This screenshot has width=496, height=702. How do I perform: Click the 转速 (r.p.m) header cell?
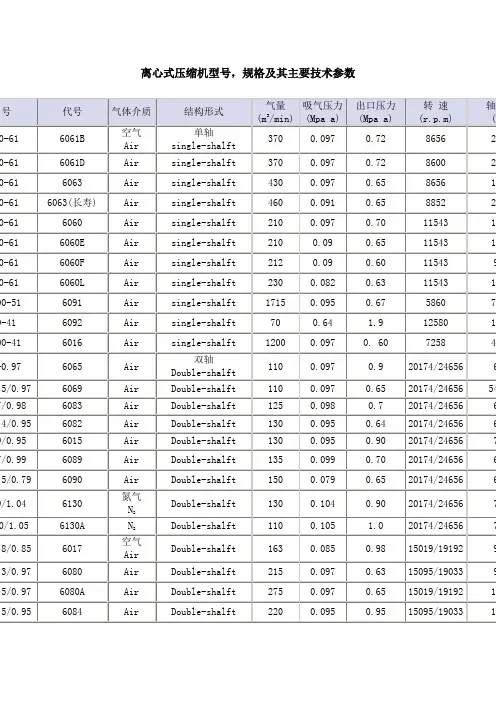click(x=436, y=112)
